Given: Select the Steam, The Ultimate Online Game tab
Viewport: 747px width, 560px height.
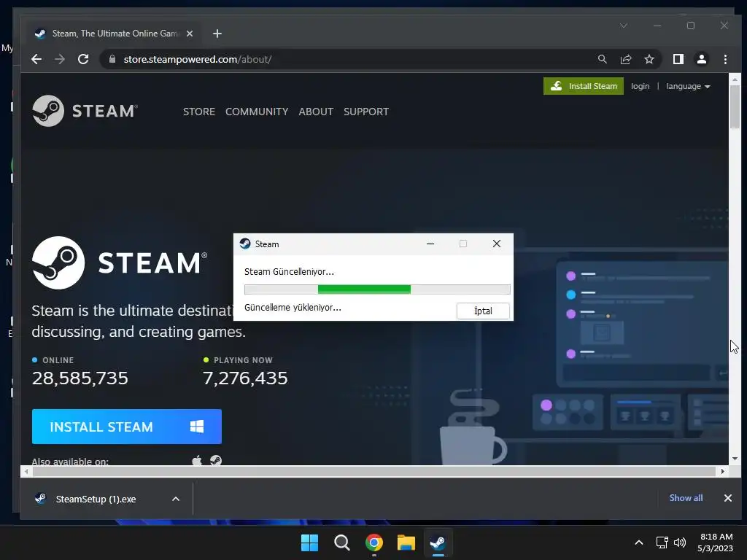Looking at the screenshot, I should point(113,34).
